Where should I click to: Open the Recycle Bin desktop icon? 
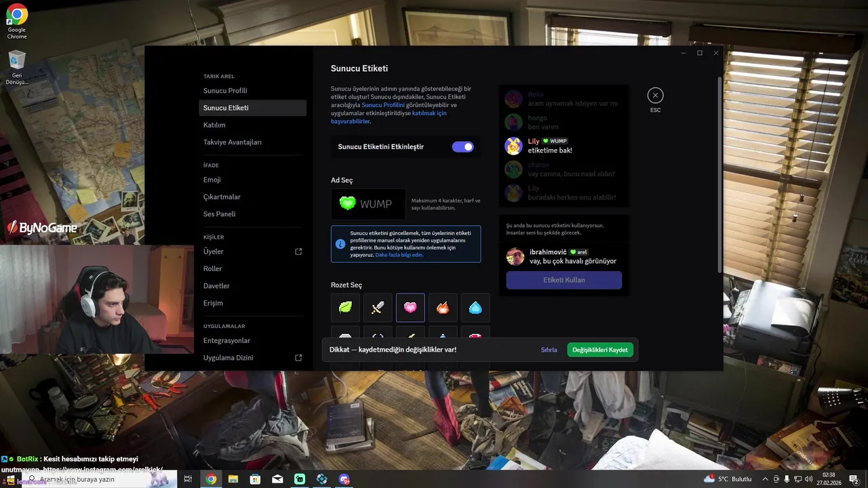pos(17,68)
